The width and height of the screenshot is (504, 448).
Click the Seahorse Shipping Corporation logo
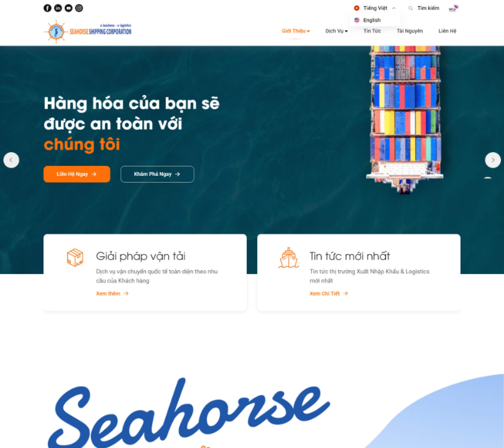coord(88,32)
